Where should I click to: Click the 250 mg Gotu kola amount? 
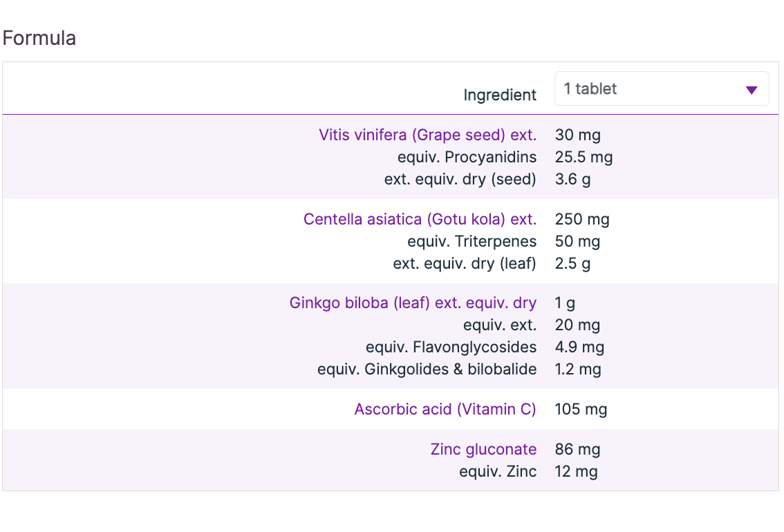click(x=581, y=219)
